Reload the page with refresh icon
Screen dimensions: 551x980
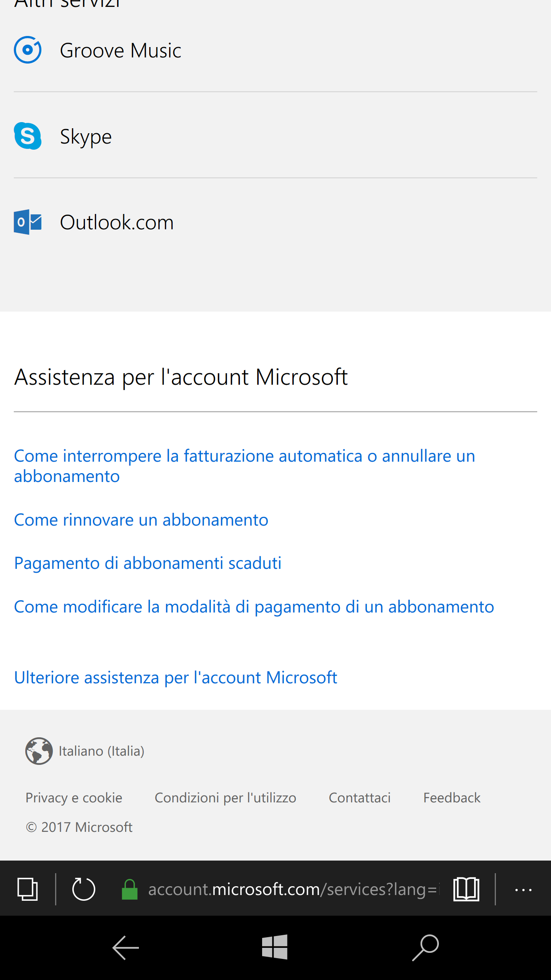(83, 889)
